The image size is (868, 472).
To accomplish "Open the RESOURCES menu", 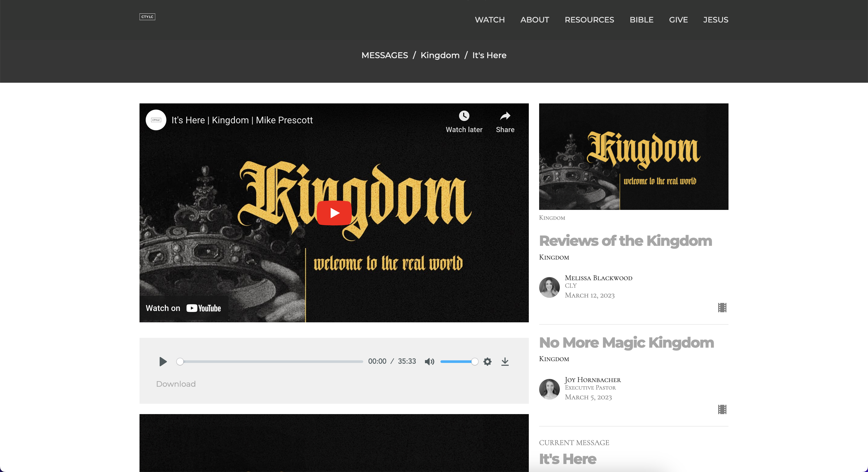I will pyautogui.click(x=589, y=20).
